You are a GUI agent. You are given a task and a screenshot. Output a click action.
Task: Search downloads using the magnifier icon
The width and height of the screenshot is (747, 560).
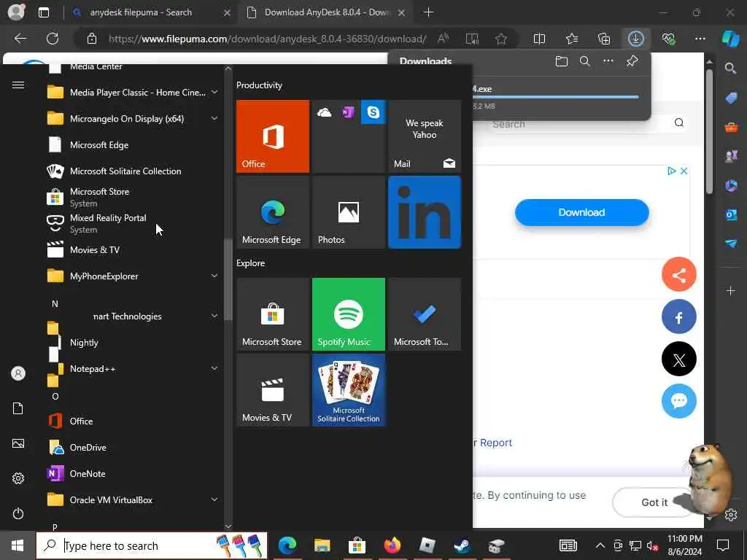[585, 61]
